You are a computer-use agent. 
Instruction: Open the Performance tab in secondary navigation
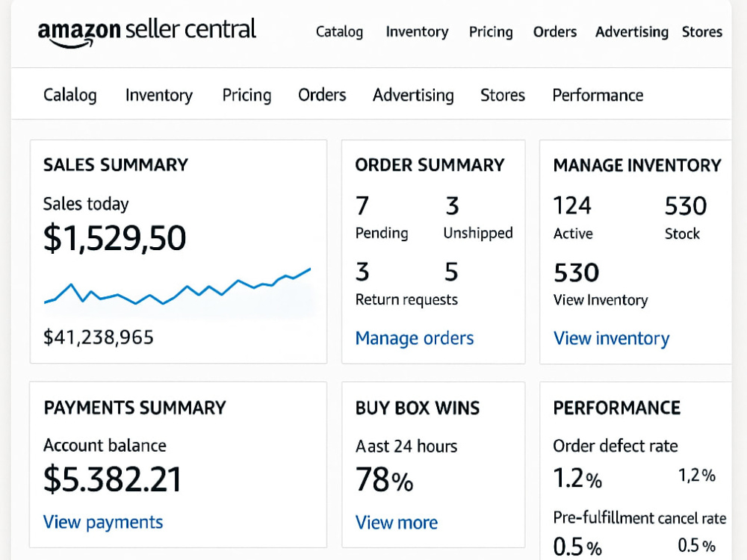pyautogui.click(x=598, y=95)
